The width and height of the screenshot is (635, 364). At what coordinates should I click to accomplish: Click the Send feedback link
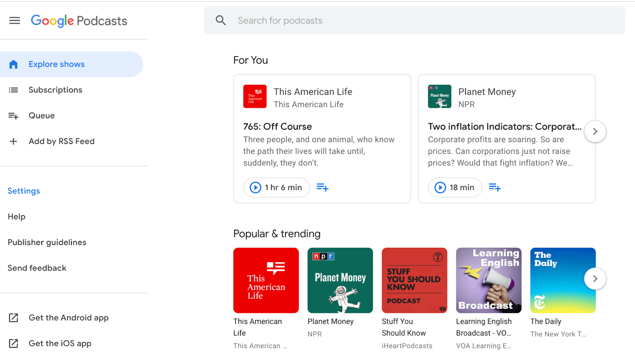[37, 268]
